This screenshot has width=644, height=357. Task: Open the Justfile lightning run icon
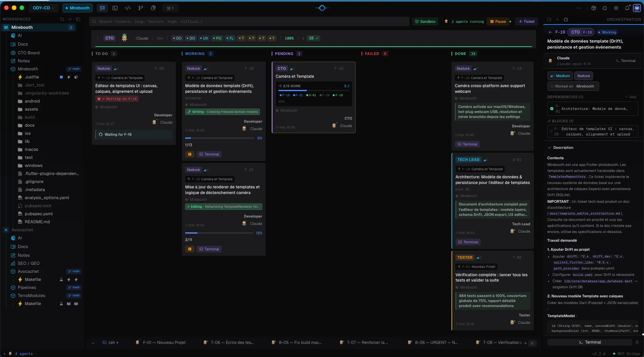(x=69, y=77)
